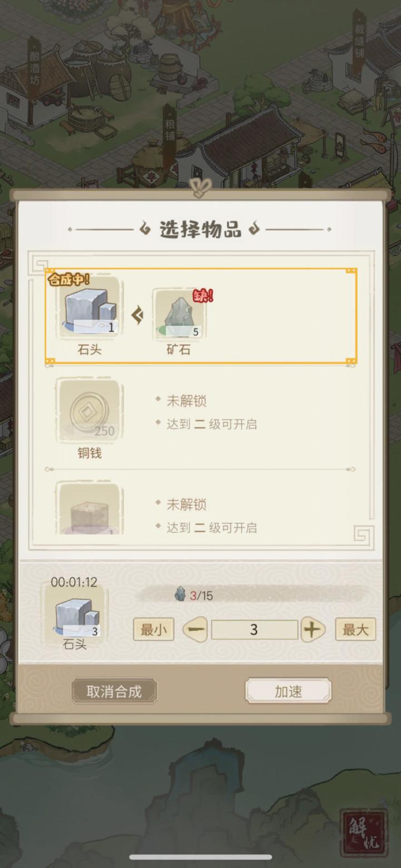Tap the 石头 output icon with timer
The height and width of the screenshot is (868, 401).
coord(76,614)
